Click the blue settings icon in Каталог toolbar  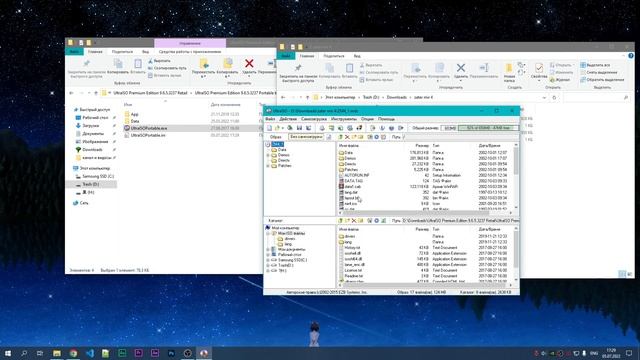377,220
